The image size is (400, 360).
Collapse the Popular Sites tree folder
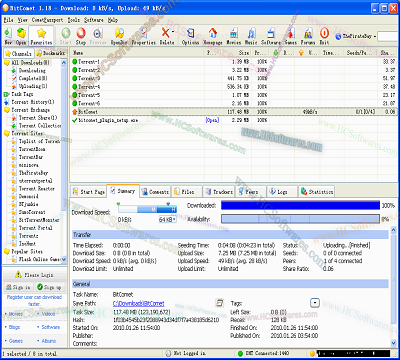7,251
